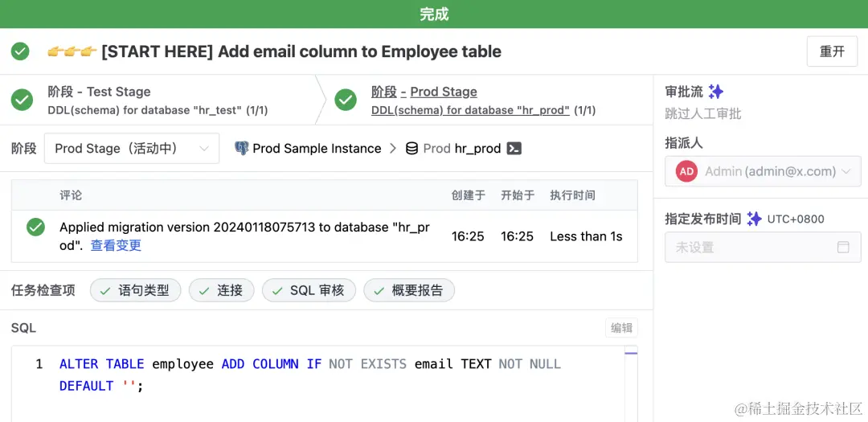Viewport: 868px width, 422px height.
Task: Click DDL(schema) for database "hr_test" text
Action: click(158, 110)
